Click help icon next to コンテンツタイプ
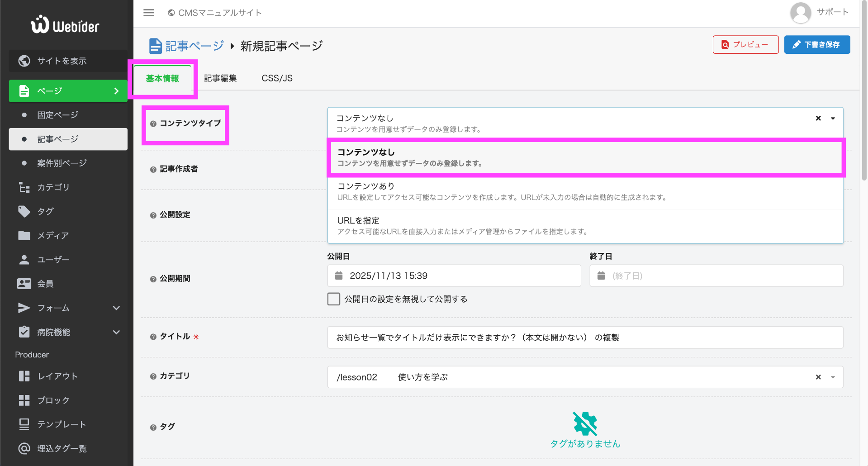Screen dimensions: 868x466 click(x=153, y=124)
